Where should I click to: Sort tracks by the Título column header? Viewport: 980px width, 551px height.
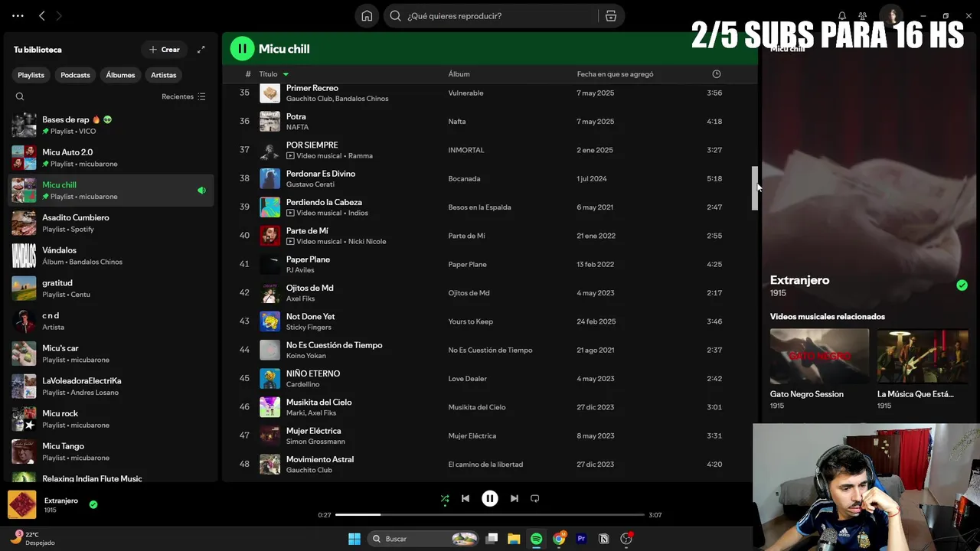(268, 74)
